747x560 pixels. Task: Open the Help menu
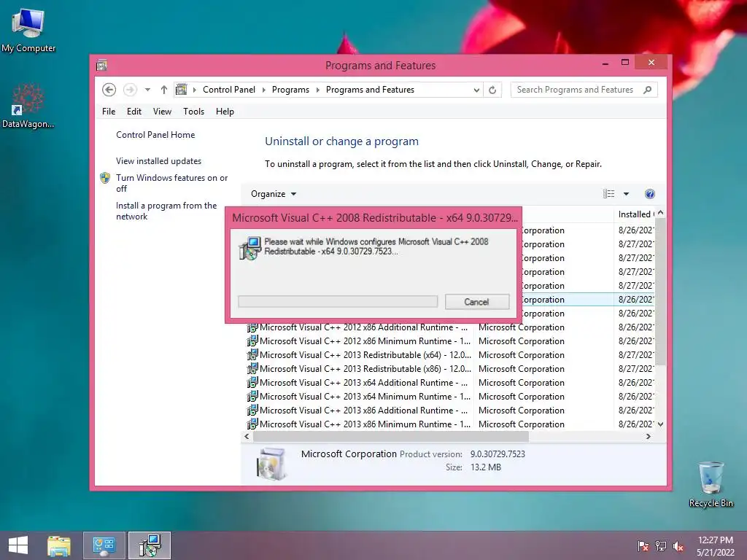pos(225,112)
